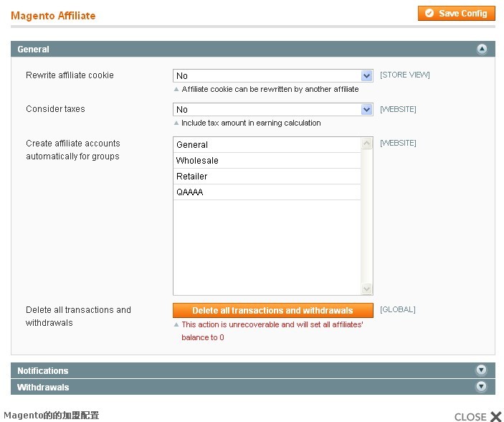Image resolution: width=504 pixels, height=422 pixels.
Task: Click the Withdrawals section header text
Action: [43, 388]
